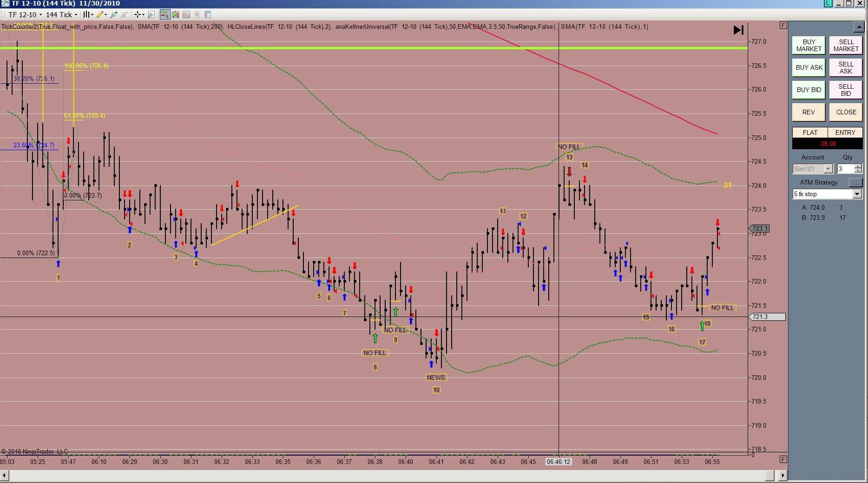This screenshot has height=483, width=868.
Task: Click the 727.0 price axis label
Action: point(758,41)
